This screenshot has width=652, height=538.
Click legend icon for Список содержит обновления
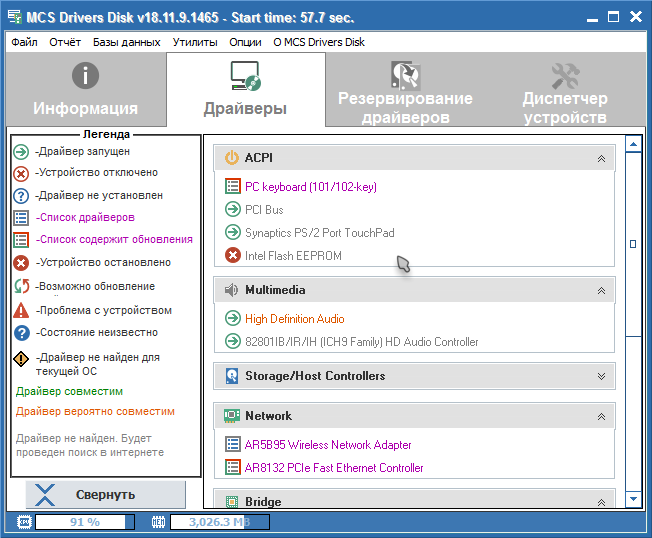coord(21,240)
